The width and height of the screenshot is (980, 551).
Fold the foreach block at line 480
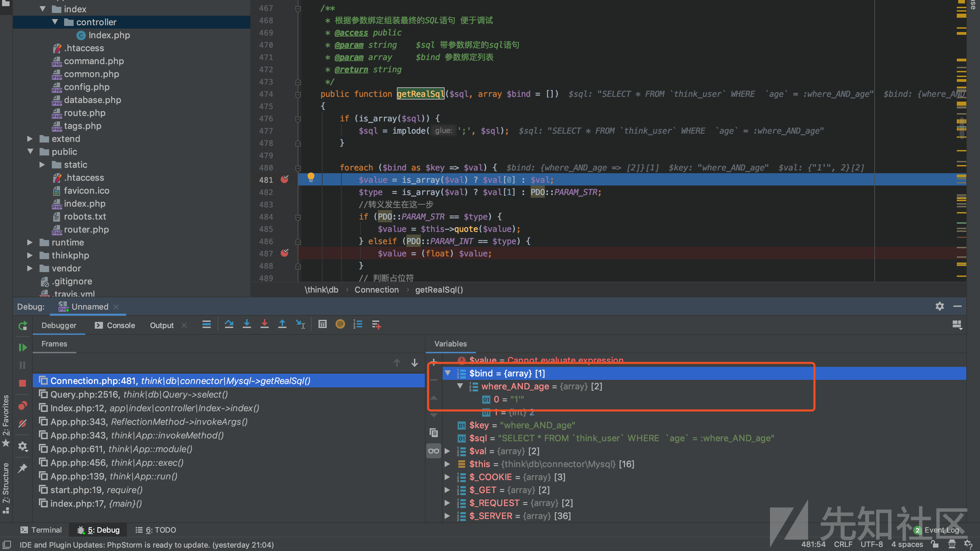point(298,168)
